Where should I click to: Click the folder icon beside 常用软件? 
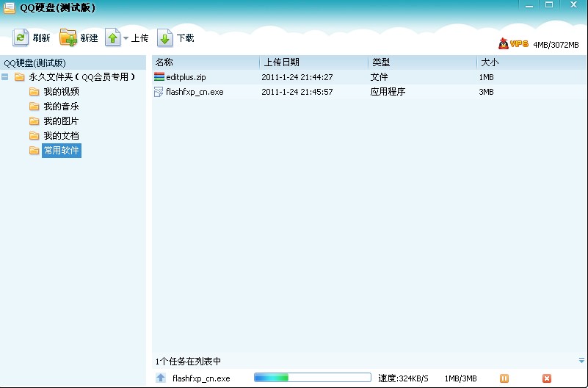(34, 151)
